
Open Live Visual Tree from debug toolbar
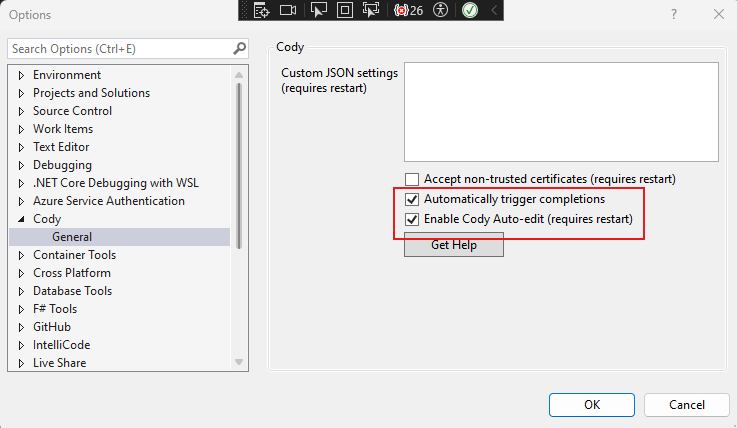click(261, 10)
